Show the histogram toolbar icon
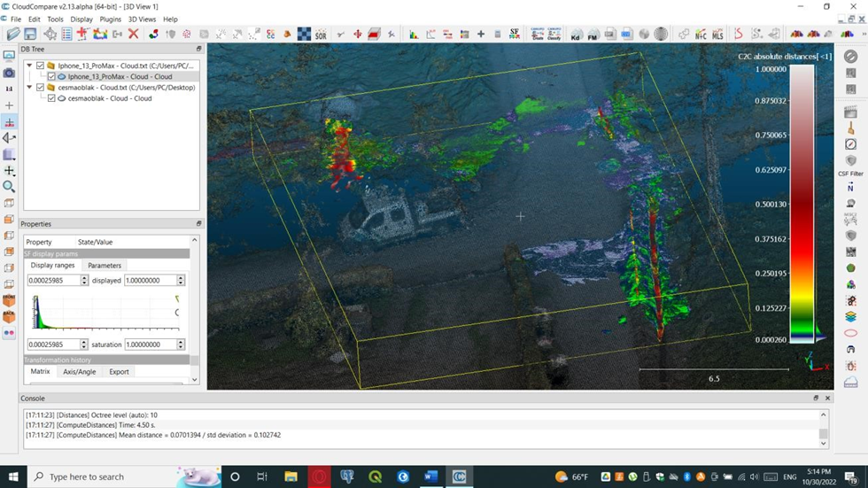868x488 pixels. tap(414, 35)
